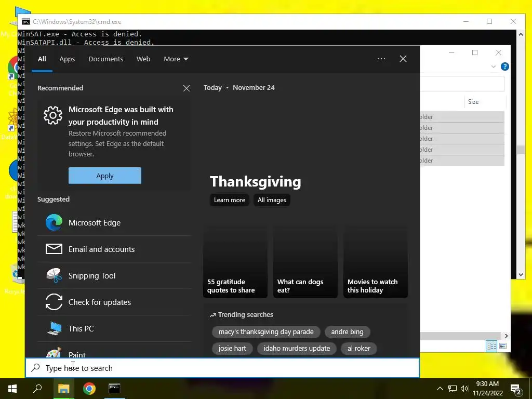Open All images for Thanksgiving

coord(272,200)
